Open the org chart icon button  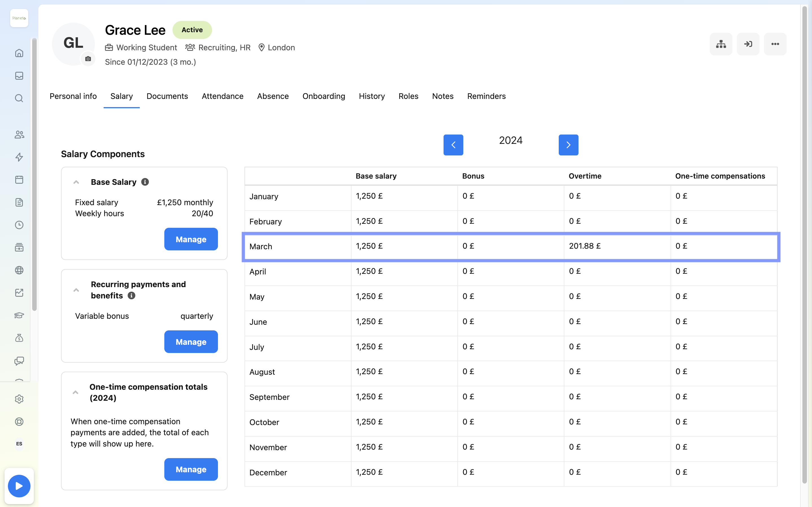[721, 44]
